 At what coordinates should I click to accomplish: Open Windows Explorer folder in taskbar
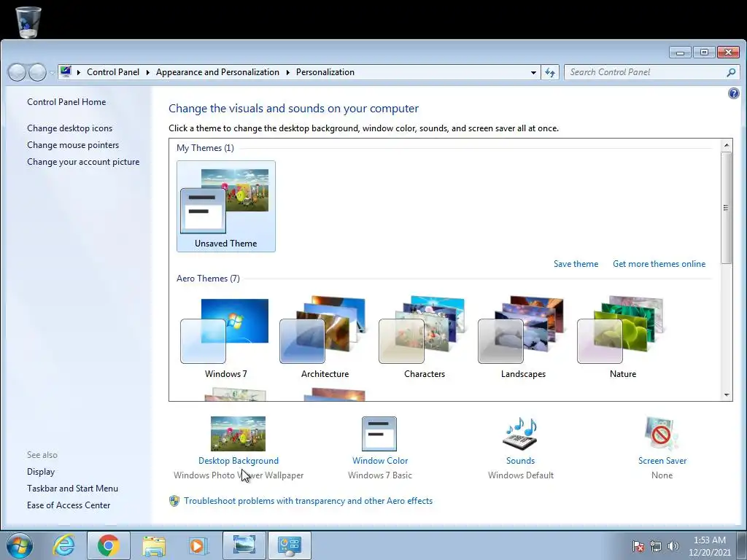coord(154,545)
